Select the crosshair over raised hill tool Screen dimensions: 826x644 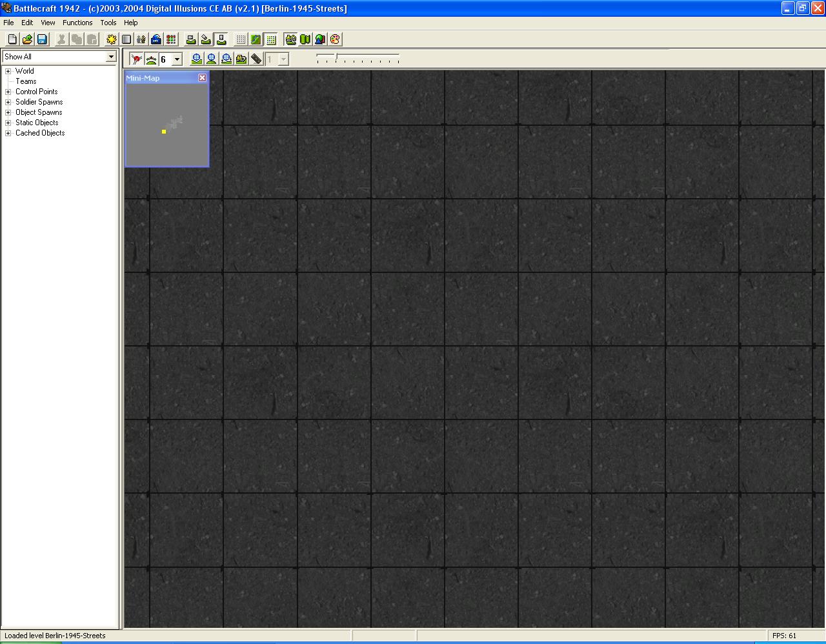[x=211, y=59]
